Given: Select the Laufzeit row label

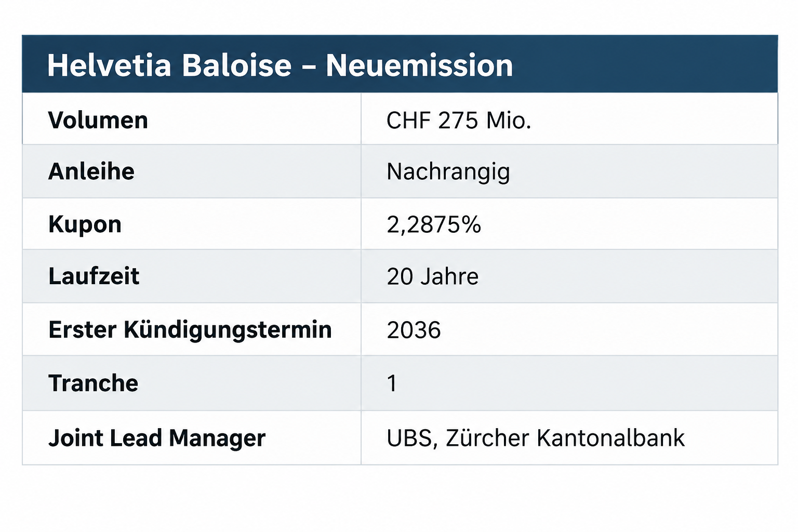Looking at the screenshot, I should click(94, 276).
